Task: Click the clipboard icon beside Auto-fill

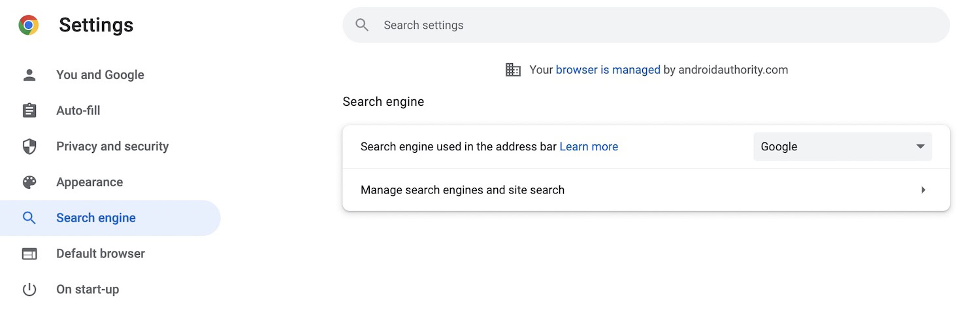Action: 29,110
